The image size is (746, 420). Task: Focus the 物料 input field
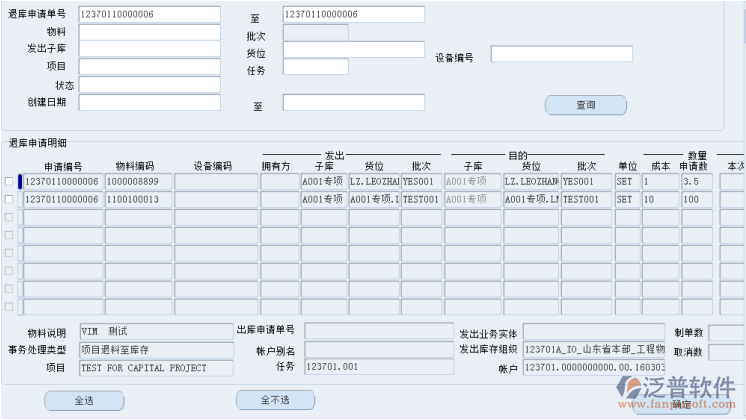point(149,32)
